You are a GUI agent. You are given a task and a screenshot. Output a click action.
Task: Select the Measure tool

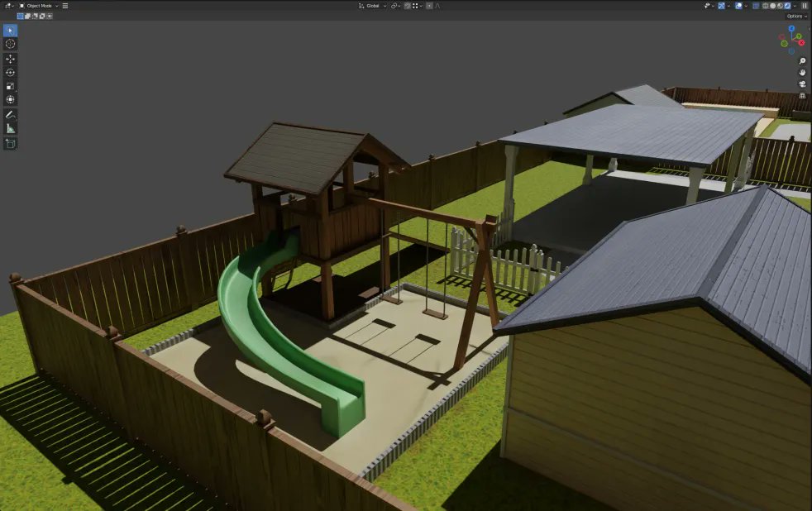(10, 128)
